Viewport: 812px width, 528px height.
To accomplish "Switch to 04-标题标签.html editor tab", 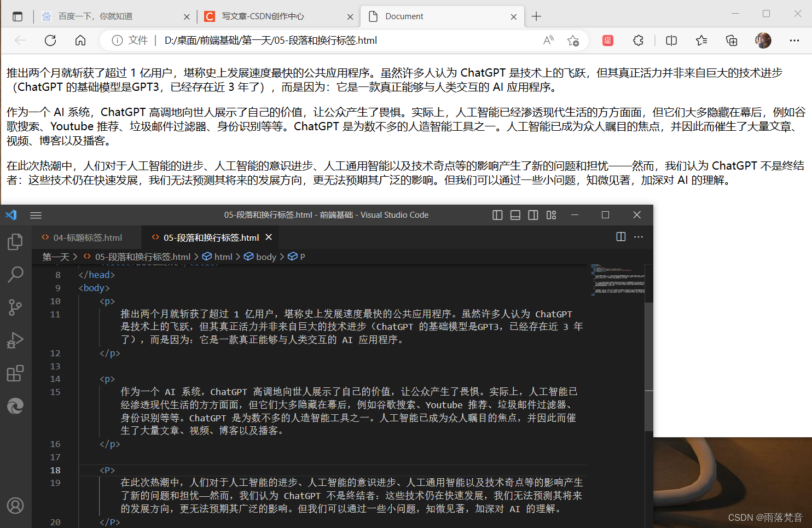I will (88, 237).
